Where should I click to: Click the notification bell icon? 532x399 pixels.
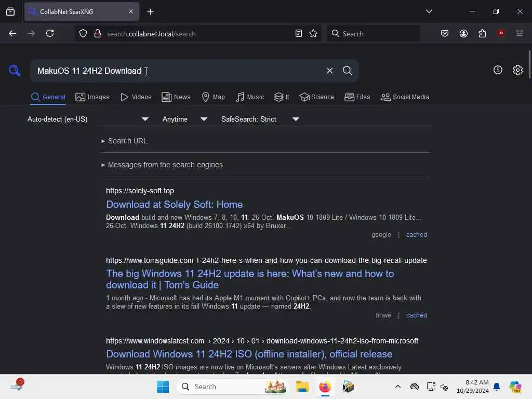point(497,387)
